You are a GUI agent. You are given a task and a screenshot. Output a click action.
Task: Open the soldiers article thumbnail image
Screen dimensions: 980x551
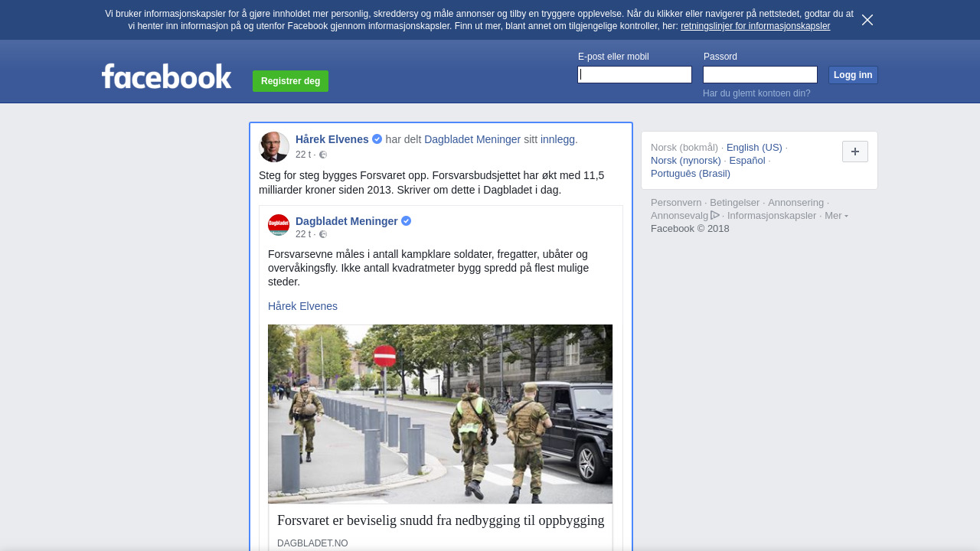pyautogui.click(x=440, y=413)
